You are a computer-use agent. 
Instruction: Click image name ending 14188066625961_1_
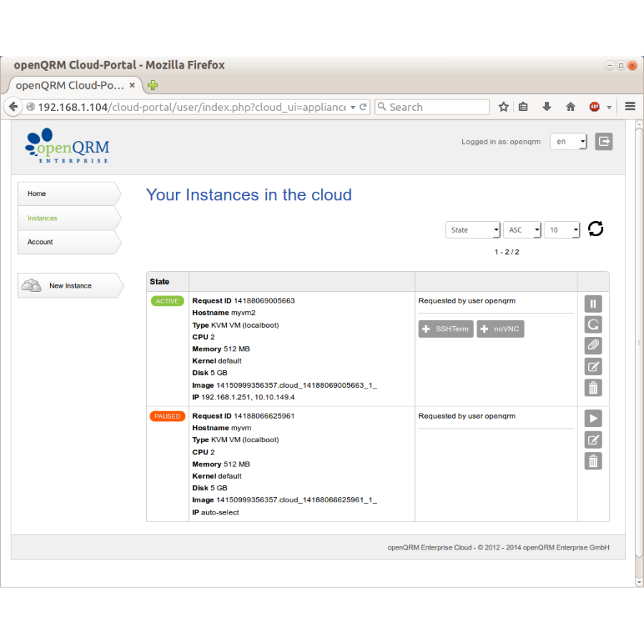click(x=296, y=500)
